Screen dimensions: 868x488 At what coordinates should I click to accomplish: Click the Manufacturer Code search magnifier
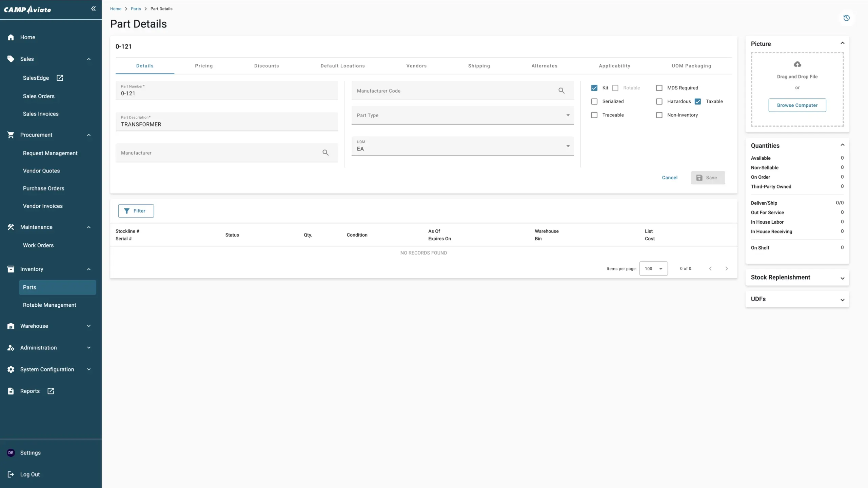561,91
